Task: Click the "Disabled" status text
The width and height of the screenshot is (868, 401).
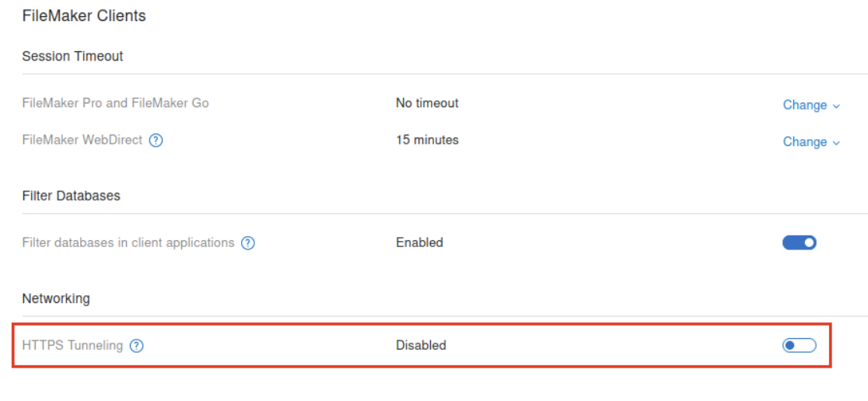Action: pos(421,345)
